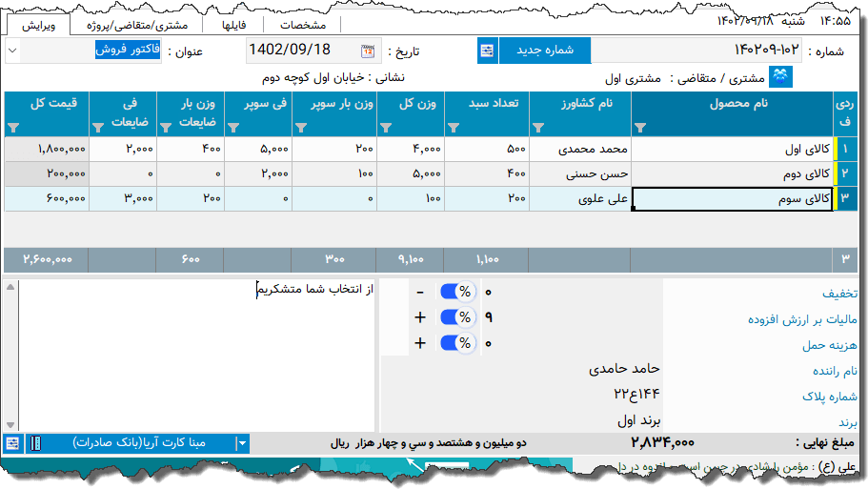Click customer name مشتری اول

click(x=633, y=78)
